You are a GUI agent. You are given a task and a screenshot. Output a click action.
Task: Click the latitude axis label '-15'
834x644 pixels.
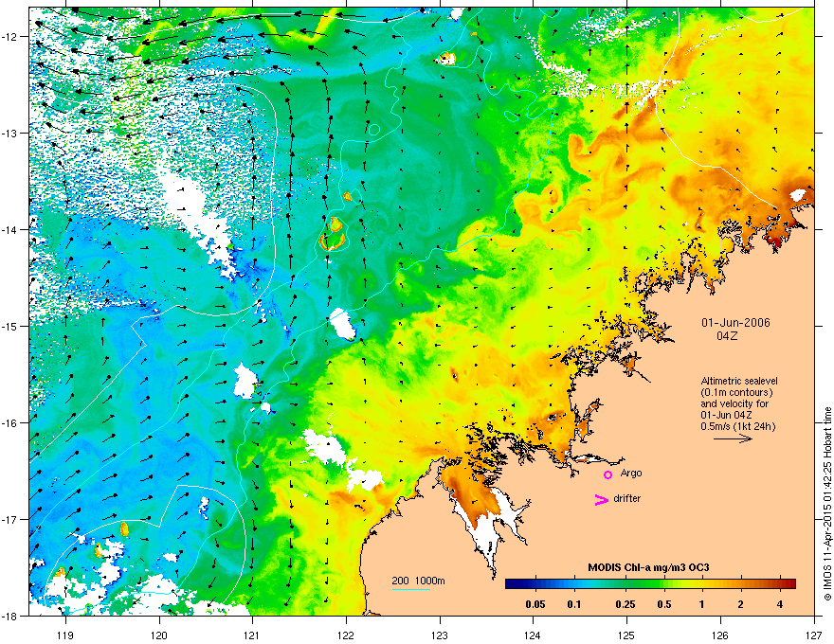(10, 326)
